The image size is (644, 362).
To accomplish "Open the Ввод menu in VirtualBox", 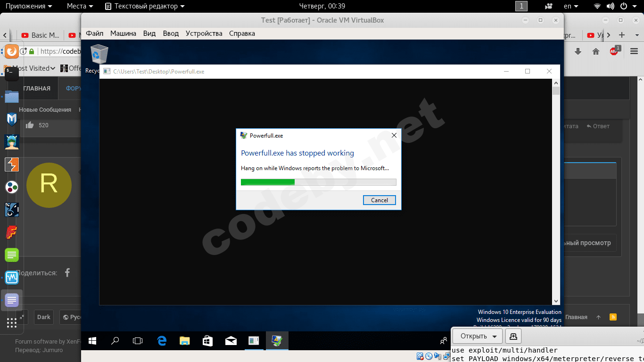I will tap(171, 33).
